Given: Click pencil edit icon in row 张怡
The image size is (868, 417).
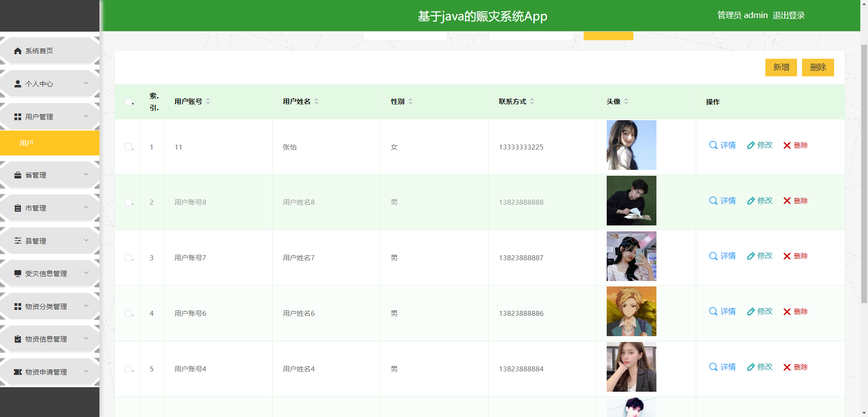Looking at the screenshot, I should tap(751, 145).
